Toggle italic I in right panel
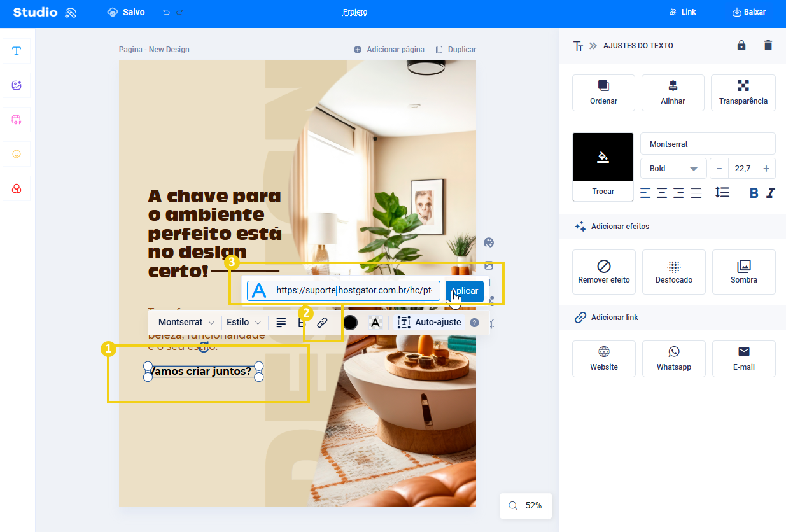Screen dimensions: 786x532 pos(771,193)
